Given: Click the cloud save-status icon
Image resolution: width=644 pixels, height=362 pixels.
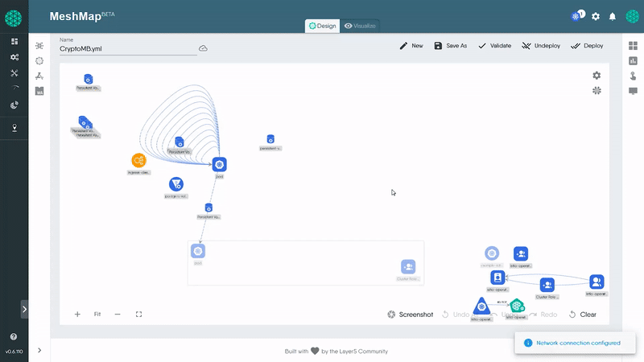Looking at the screenshot, I should (203, 48).
